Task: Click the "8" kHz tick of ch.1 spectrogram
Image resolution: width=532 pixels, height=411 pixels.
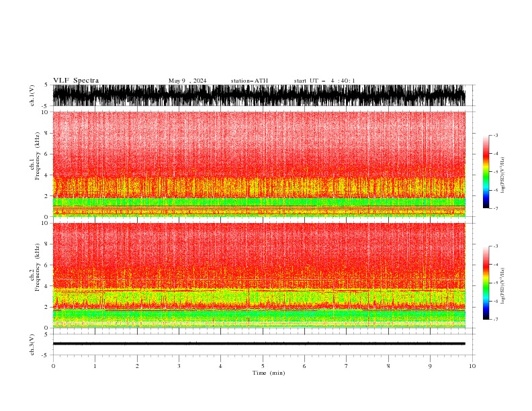Action: click(x=46, y=133)
